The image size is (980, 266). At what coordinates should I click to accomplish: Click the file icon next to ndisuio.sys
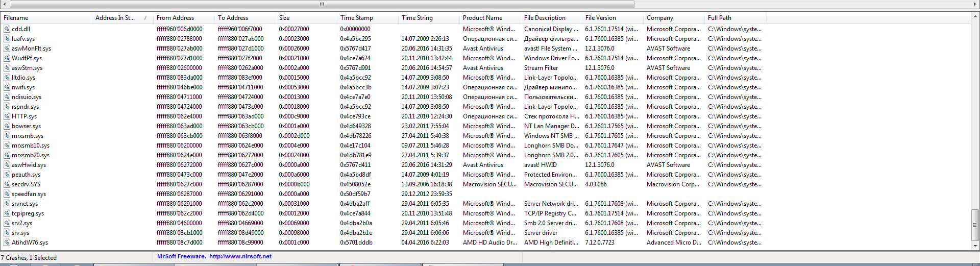pyautogui.click(x=7, y=97)
